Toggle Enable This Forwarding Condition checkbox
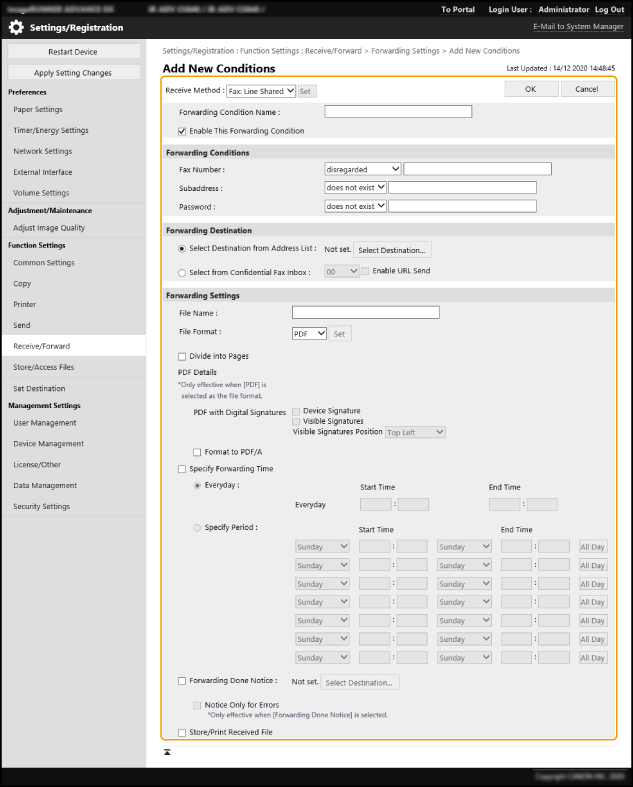The width and height of the screenshot is (633, 787). pos(182,131)
